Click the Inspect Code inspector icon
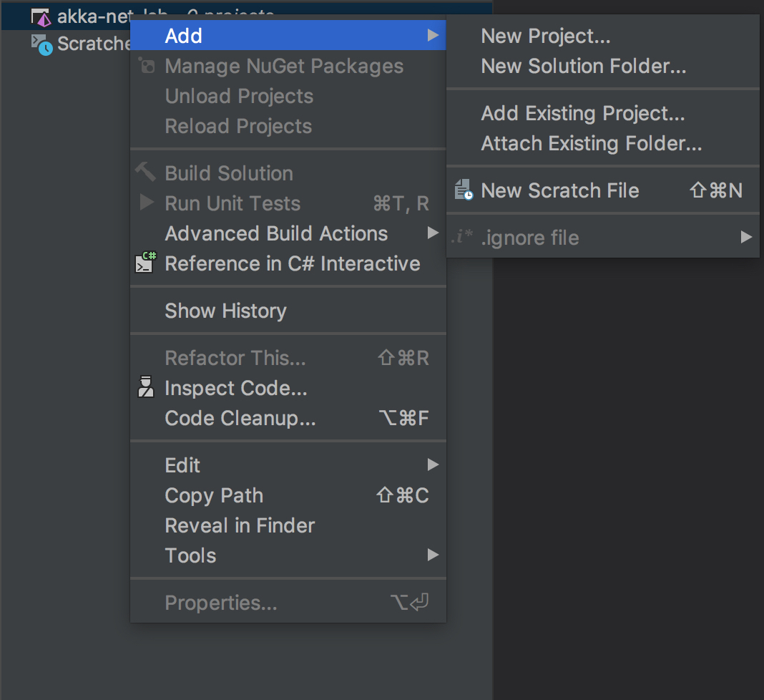The image size is (764, 700). coord(146,387)
